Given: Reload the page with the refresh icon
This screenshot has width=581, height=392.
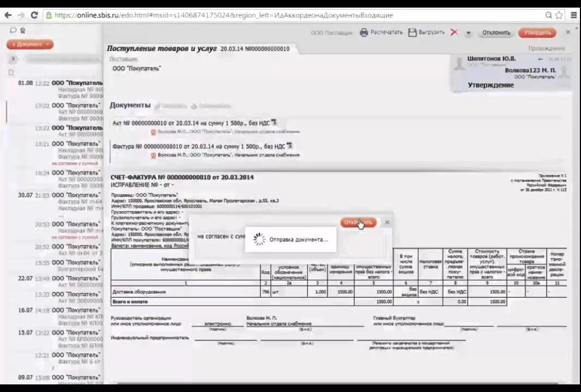Looking at the screenshot, I should point(34,15).
